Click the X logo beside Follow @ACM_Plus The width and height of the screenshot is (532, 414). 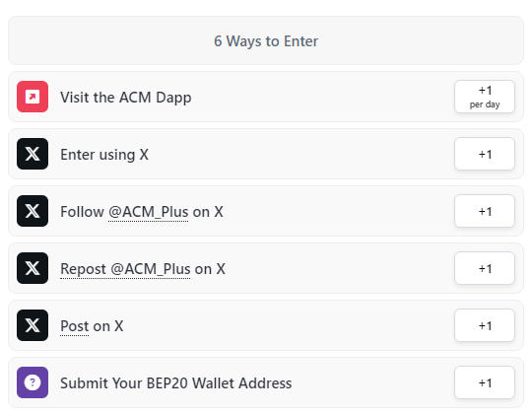[33, 211]
